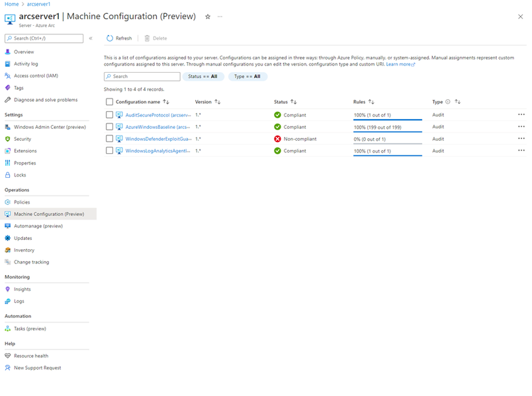This screenshot has height=396, width=532.
Task: Select Machine Configuration (Preview) menu item
Action: pyautogui.click(x=48, y=214)
